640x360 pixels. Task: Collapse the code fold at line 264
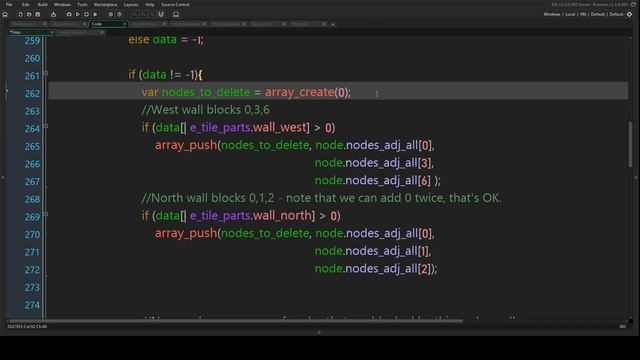click(46, 126)
